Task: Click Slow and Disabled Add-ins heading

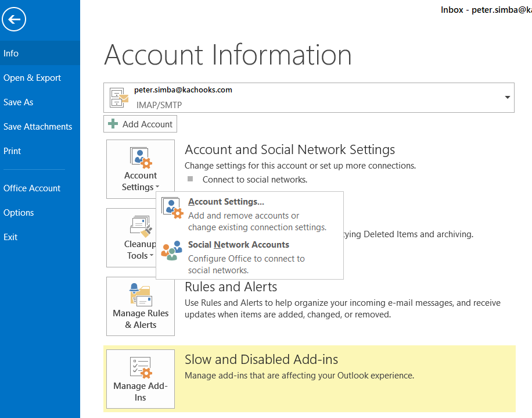Action: point(261,360)
